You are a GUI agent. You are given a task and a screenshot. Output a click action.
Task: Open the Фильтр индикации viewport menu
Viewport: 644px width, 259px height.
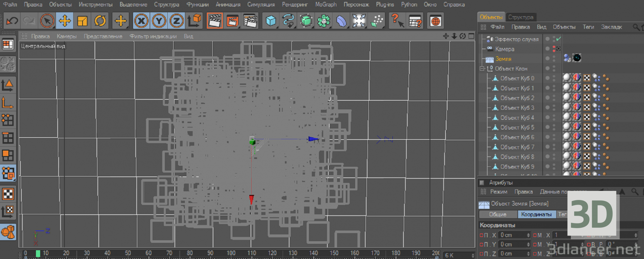153,36
